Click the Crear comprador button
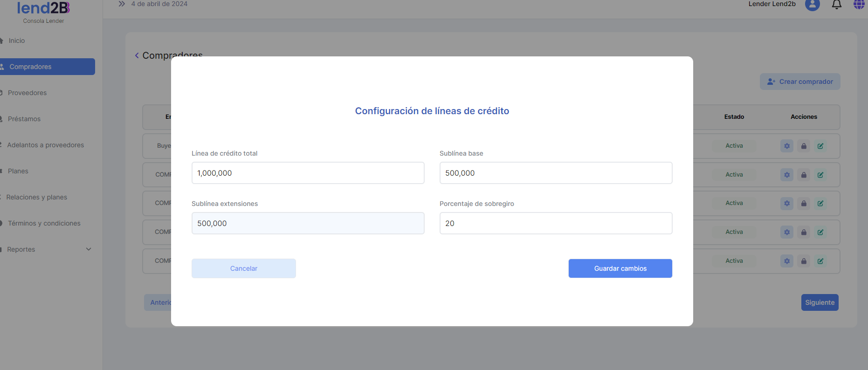This screenshot has width=868, height=370. click(800, 82)
